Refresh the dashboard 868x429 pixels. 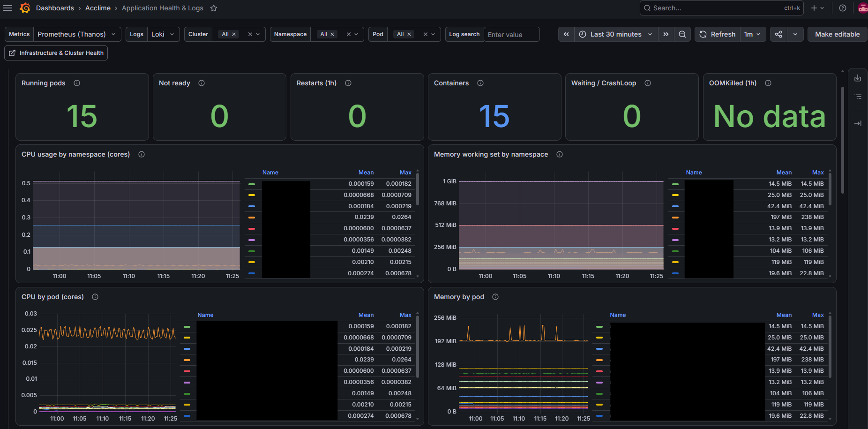pos(718,34)
